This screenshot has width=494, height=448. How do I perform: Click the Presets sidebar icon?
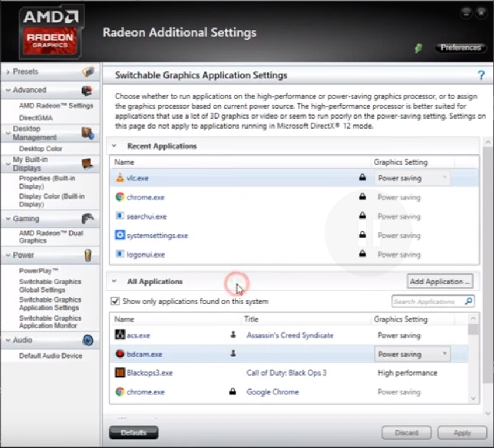coord(88,71)
